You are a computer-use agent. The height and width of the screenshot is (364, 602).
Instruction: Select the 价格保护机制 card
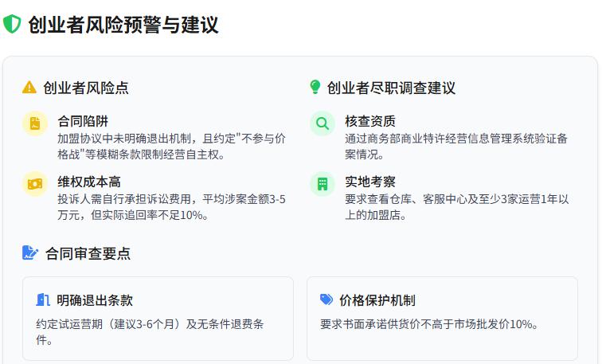click(x=442, y=319)
